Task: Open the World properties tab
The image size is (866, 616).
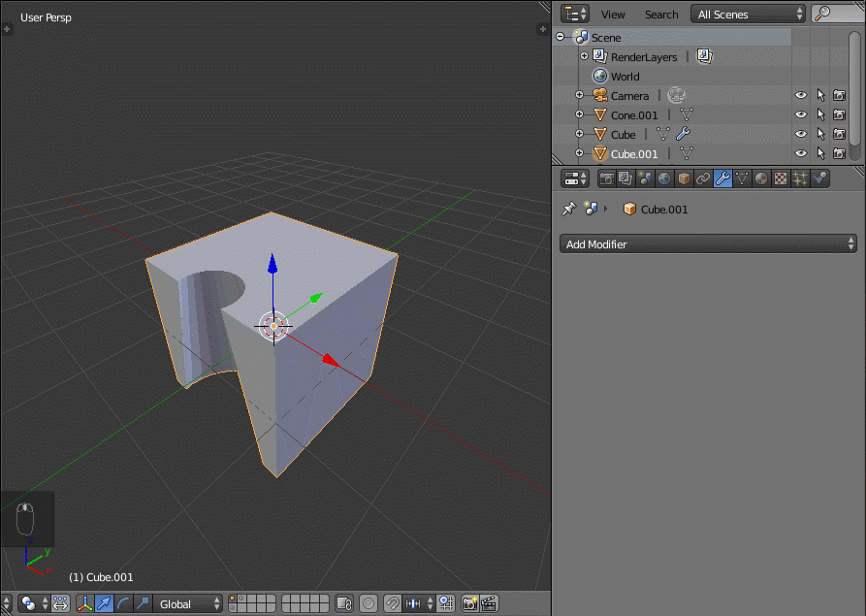Action: pyautogui.click(x=661, y=178)
